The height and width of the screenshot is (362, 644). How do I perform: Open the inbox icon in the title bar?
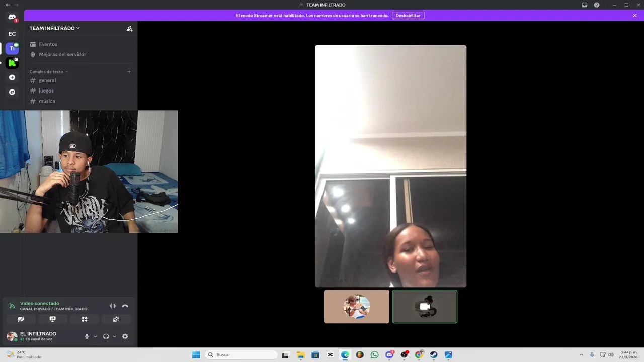pos(585,5)
